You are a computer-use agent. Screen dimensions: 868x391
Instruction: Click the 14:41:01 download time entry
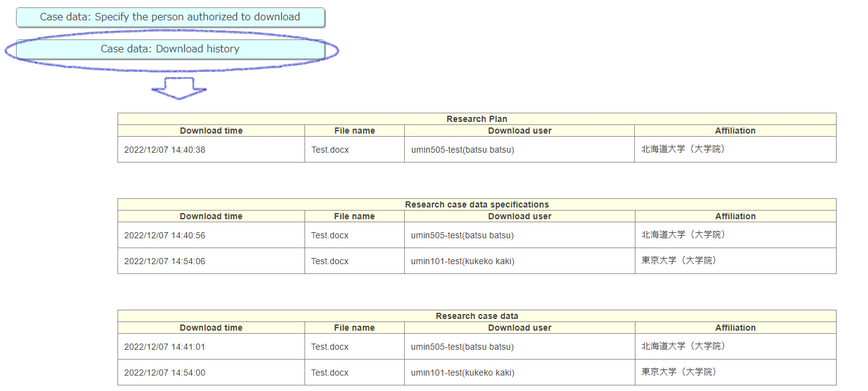point(165,347)
